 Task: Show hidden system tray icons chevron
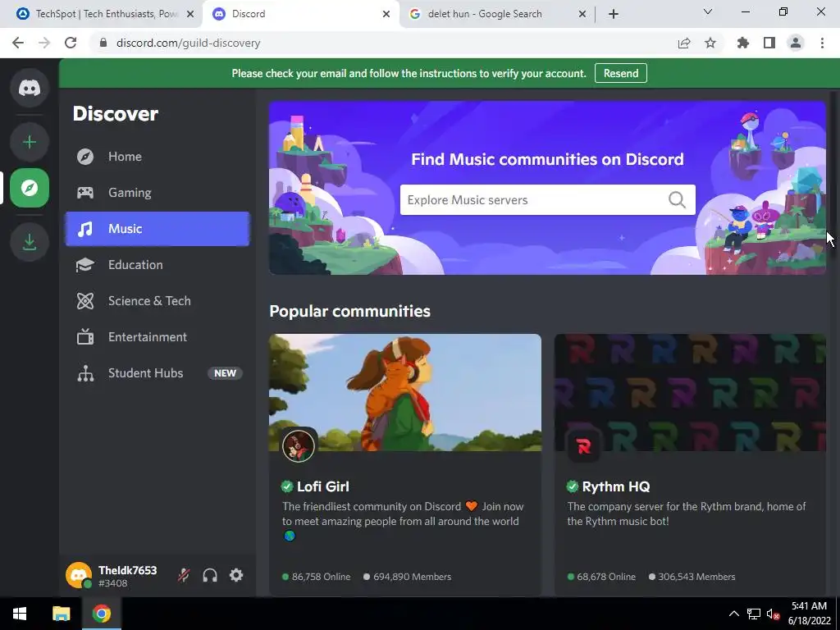[x=734, y=614]
